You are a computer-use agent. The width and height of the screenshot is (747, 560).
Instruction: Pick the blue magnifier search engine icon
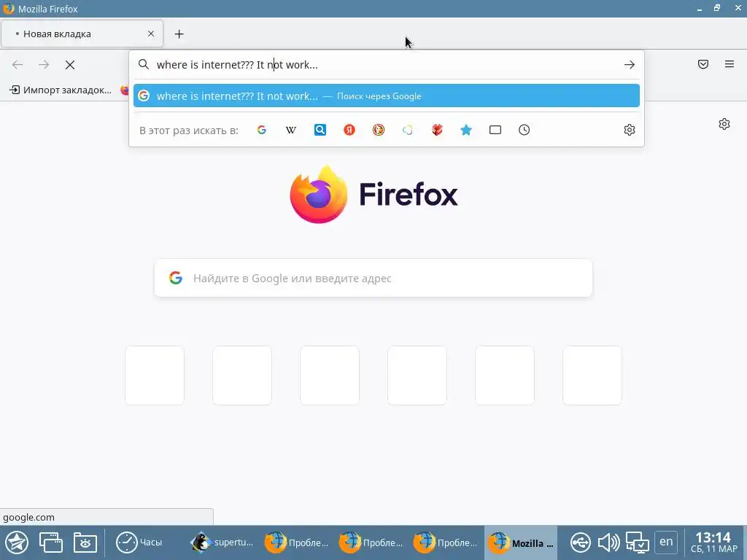click(x=320, y=130)
